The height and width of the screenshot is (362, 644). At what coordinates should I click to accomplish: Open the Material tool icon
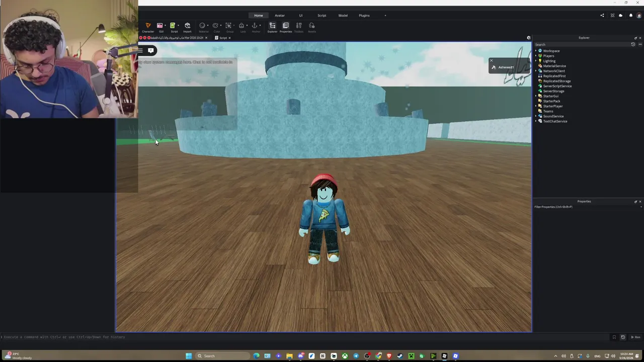pos(202,26)
